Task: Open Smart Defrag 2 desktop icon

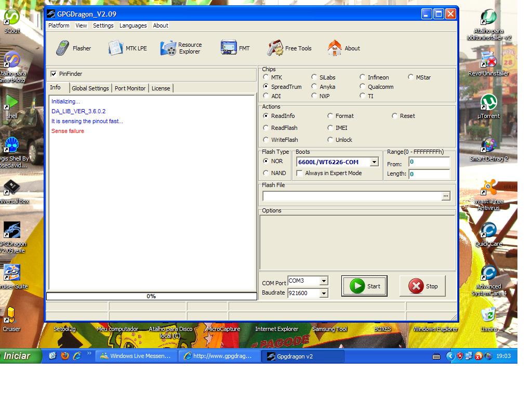Action: (x=488, y=149)
